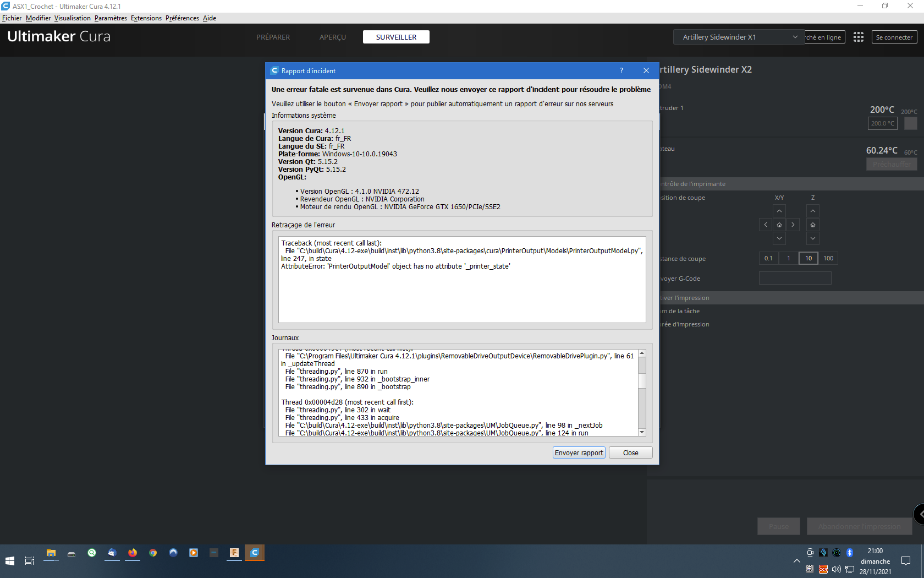Click the AttributeError line in the traceback
924x578 pixels.
tap(395, 266)
